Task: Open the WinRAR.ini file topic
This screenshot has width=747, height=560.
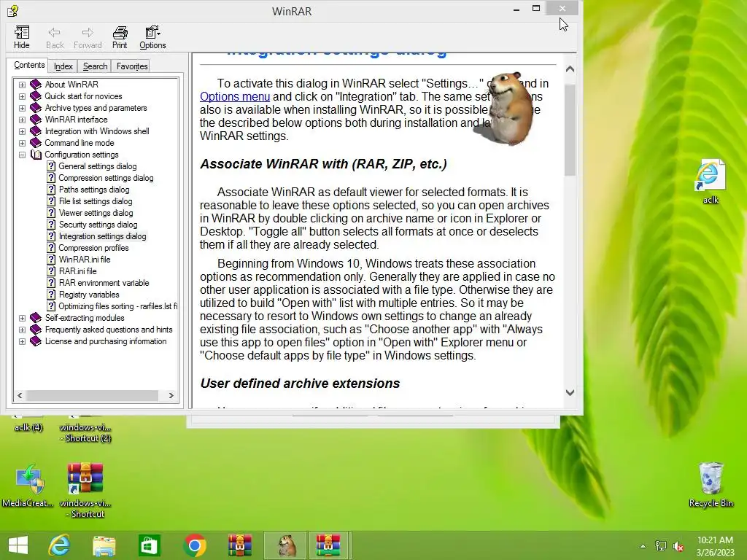Action: click(85, 260)
